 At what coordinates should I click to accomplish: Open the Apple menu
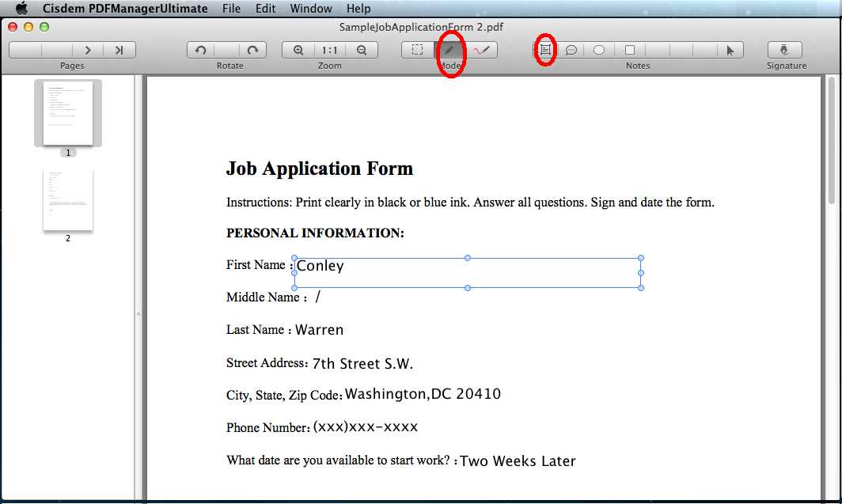(21, 9)
